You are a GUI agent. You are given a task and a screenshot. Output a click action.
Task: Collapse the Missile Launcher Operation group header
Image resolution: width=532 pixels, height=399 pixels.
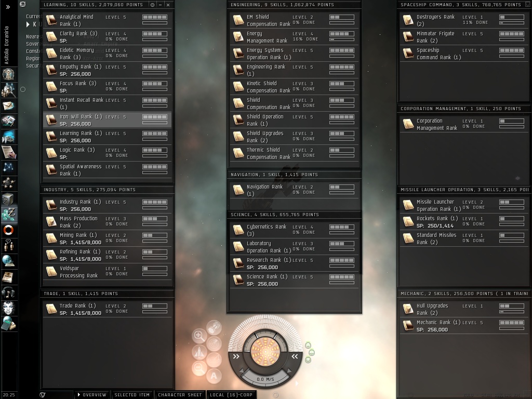(x=464, y=190)
